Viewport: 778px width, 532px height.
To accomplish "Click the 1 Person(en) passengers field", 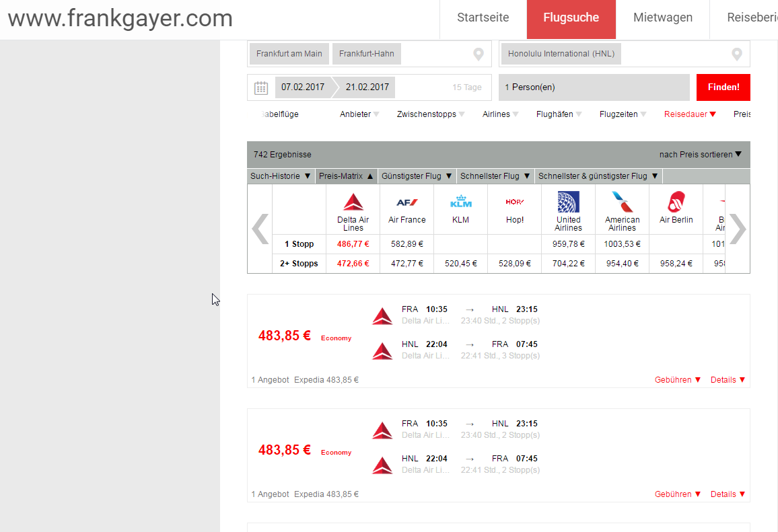I will coord(594,87).
